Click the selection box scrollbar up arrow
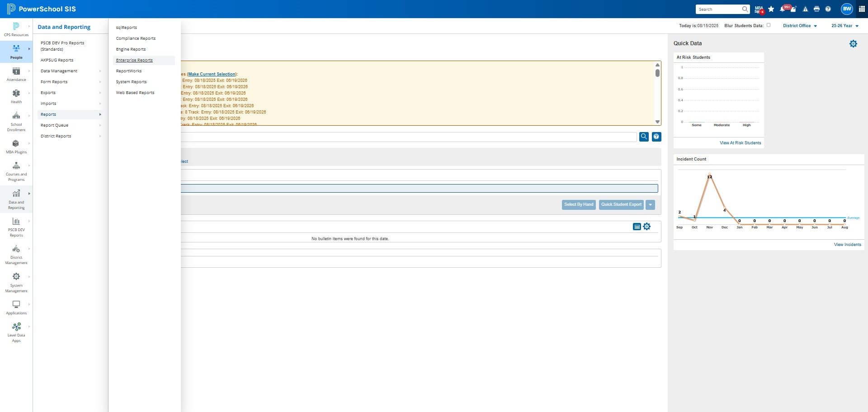Screen dimensions: 868x412 657,65
